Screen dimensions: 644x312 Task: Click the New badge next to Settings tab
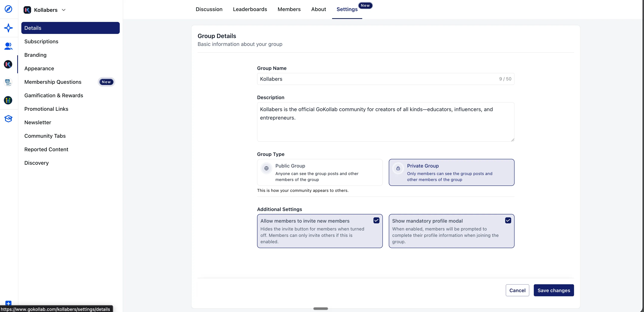tap(365, 5)
